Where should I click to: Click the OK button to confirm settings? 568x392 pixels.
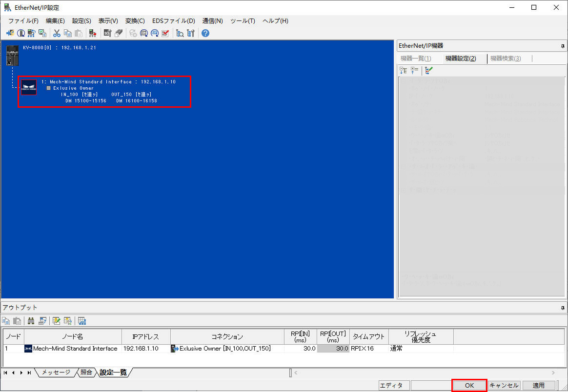469,385
